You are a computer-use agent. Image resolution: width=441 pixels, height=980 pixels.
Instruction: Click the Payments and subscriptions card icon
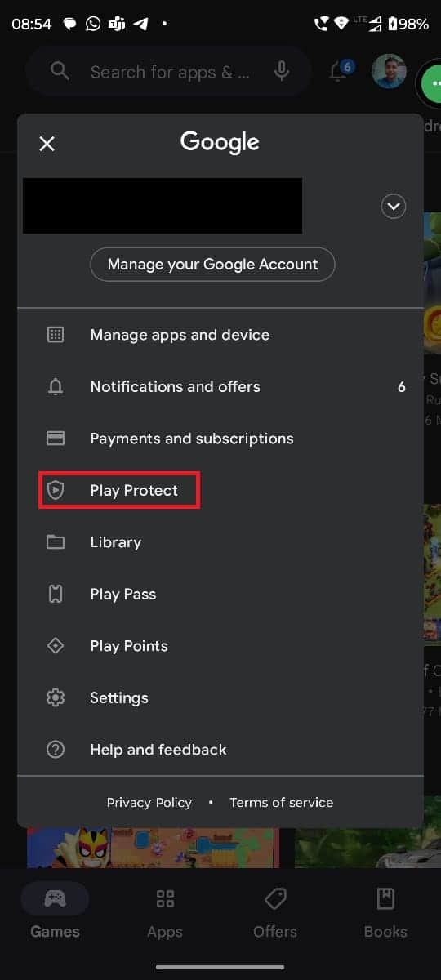click(56, 439)
